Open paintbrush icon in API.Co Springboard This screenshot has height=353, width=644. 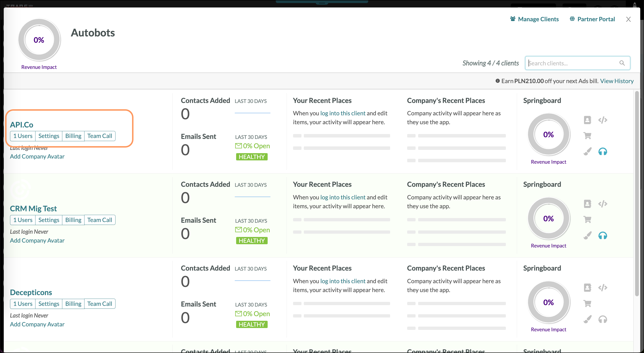click(x=588, y=151)
